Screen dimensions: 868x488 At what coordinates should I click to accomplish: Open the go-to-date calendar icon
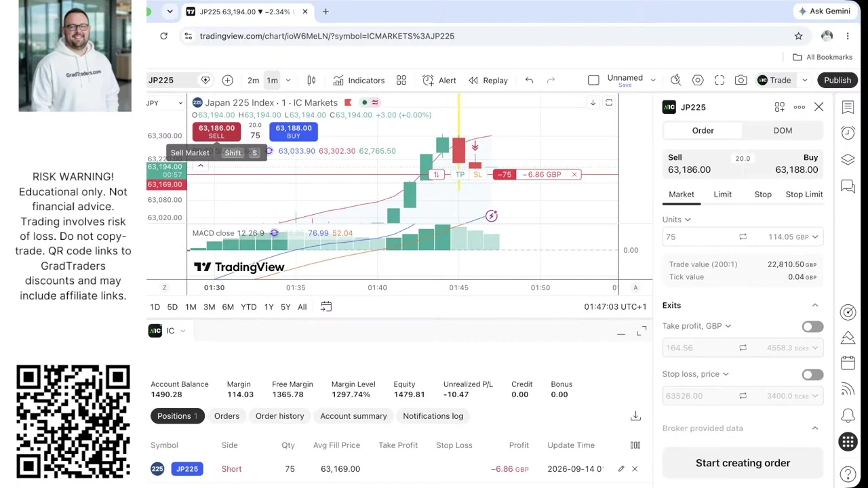tap(326, 306)
